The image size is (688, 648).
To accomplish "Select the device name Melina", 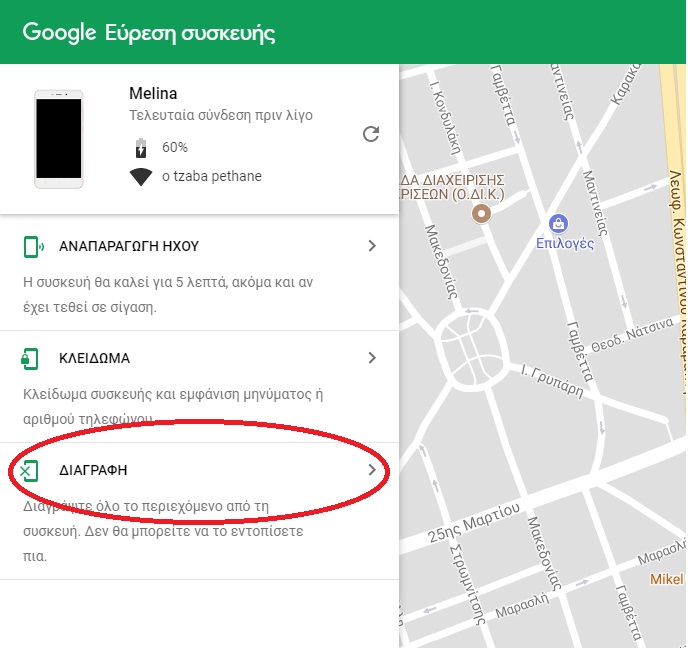I will (x=153, y=93).
